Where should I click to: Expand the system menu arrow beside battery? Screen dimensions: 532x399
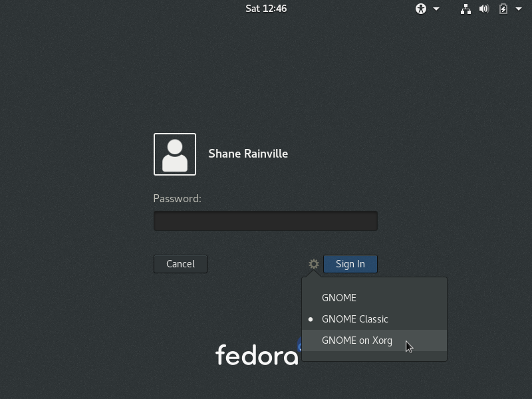519,9
